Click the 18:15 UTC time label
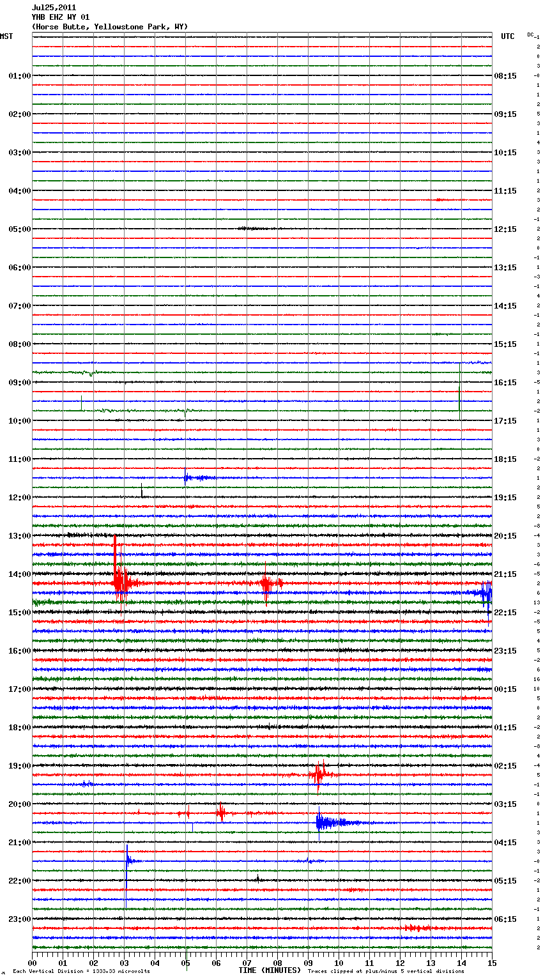543x980 pixels. 505,459
